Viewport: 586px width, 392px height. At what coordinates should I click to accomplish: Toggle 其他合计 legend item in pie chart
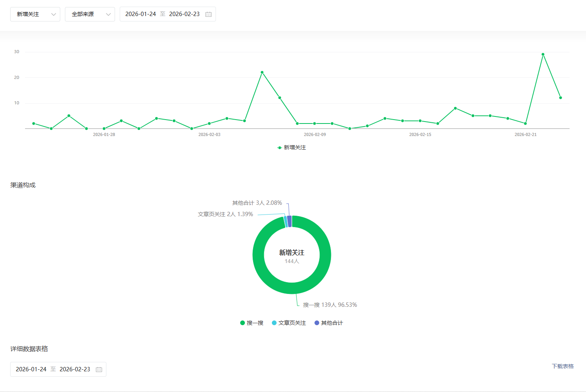click(x=329, y=323)
